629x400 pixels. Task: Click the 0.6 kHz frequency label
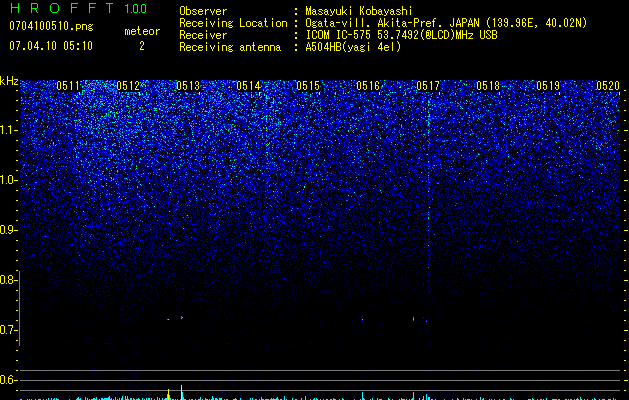coord(8,380)
